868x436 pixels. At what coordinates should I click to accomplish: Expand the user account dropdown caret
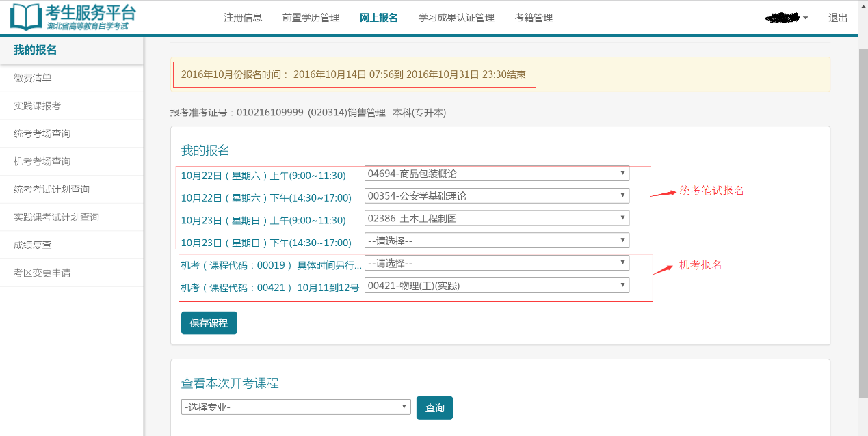(805, 18)
